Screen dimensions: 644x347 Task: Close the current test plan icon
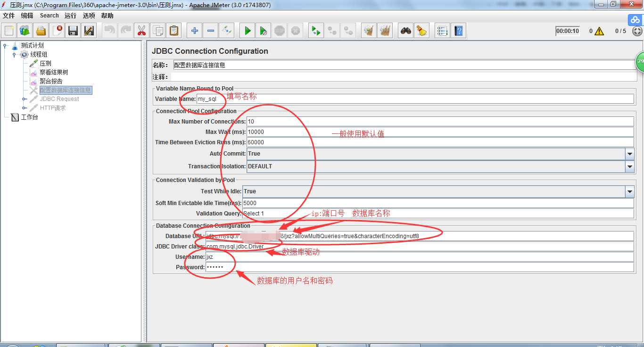(x=57, y=31)
